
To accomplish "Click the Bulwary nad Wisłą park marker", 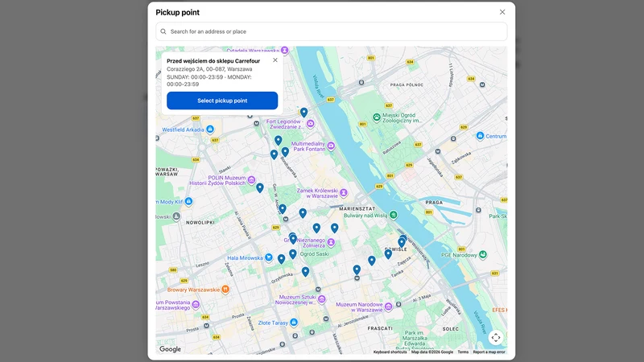I will pyautogui.click(x=394, y=215).
